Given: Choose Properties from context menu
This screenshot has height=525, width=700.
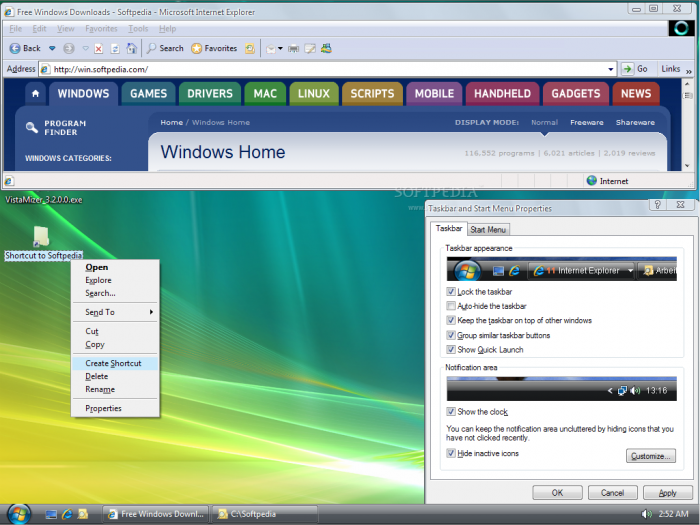Looking at the screenshot, I should 115,408.
